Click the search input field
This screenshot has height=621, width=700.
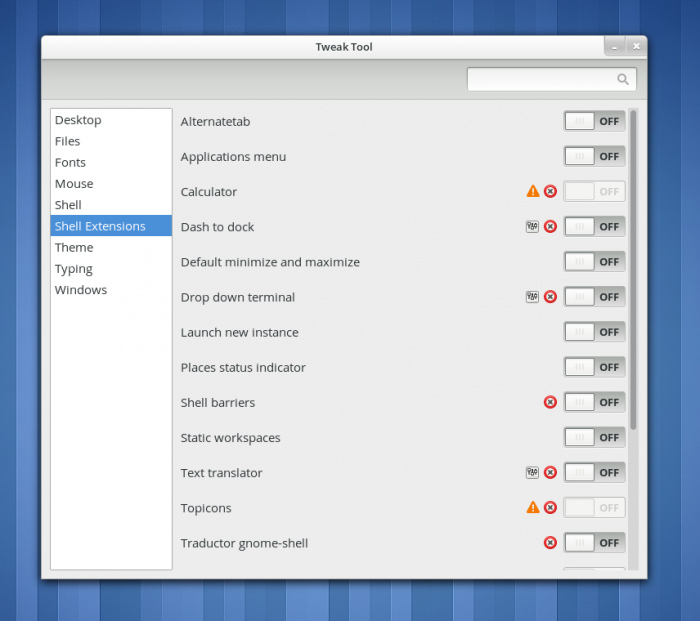click(551, 79)
